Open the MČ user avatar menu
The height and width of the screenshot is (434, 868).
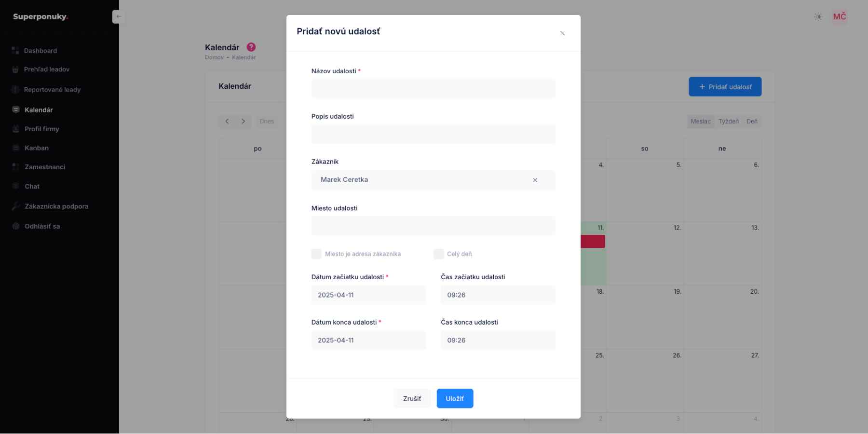(x=840, y=17)
